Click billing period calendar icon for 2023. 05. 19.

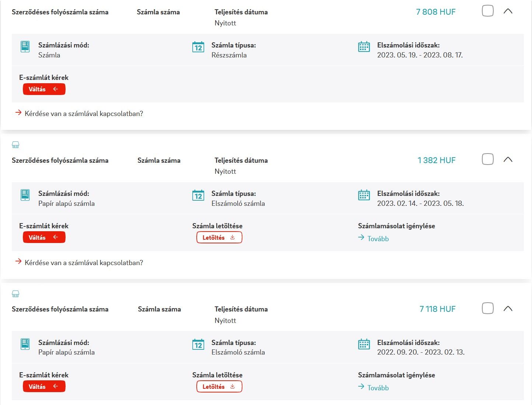[x=364, y=47]
